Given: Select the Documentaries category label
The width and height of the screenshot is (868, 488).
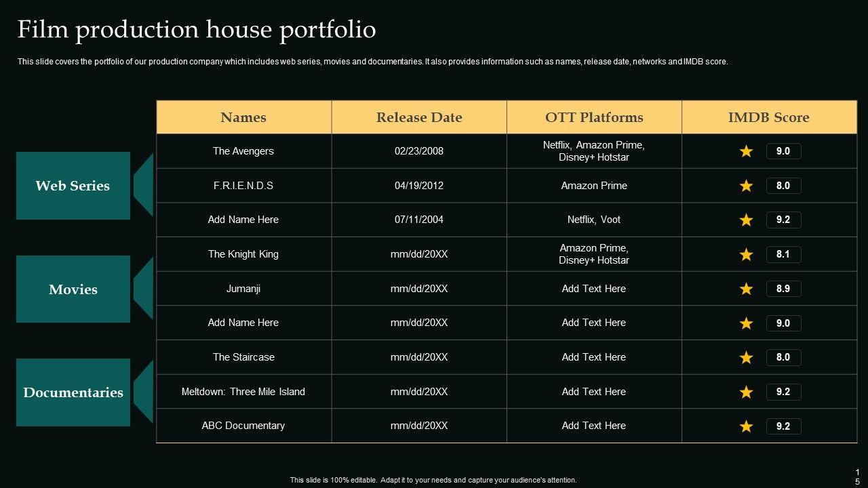Looking at the screenshot, I should click(73, 392).
